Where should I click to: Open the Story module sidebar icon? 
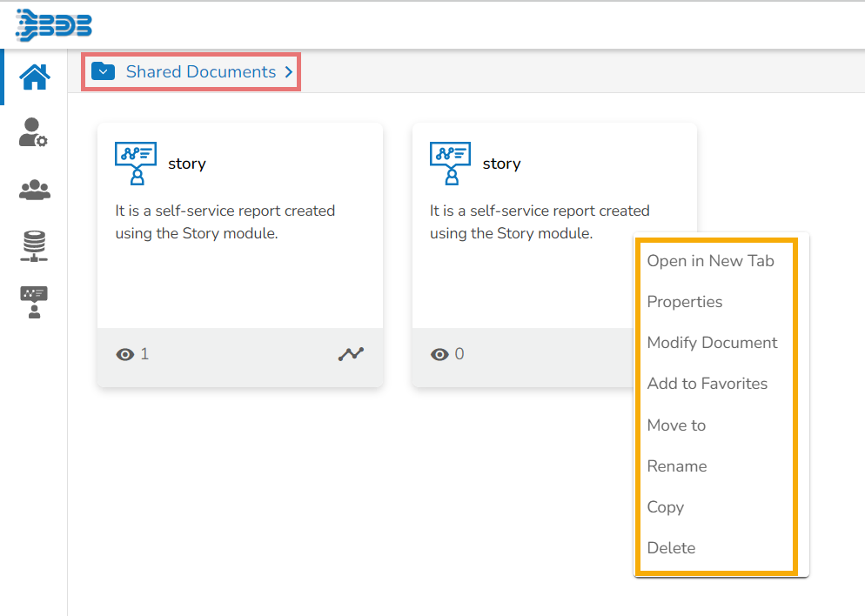coord(34,302)
